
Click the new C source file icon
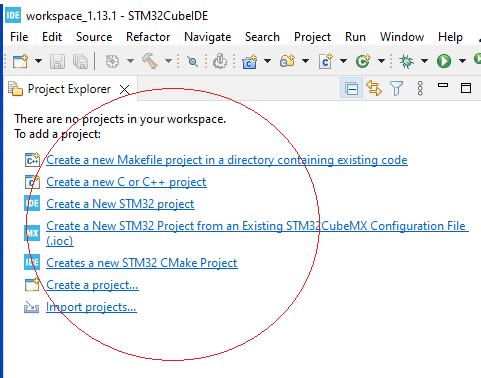tap(325, 61)
